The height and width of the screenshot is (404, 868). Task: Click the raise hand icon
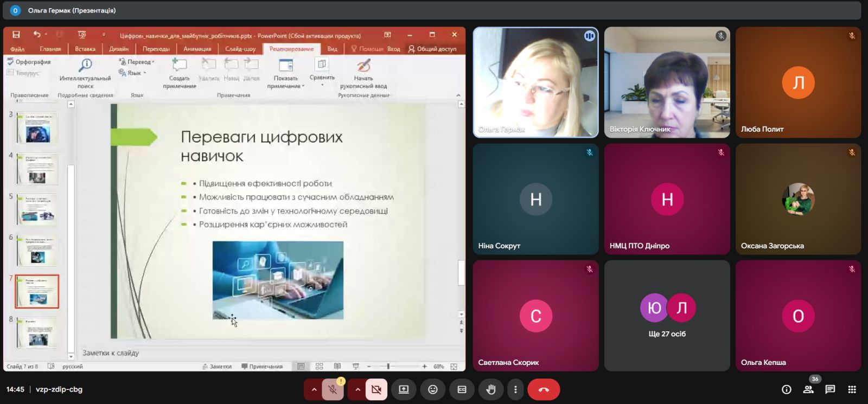coord(491,389)
